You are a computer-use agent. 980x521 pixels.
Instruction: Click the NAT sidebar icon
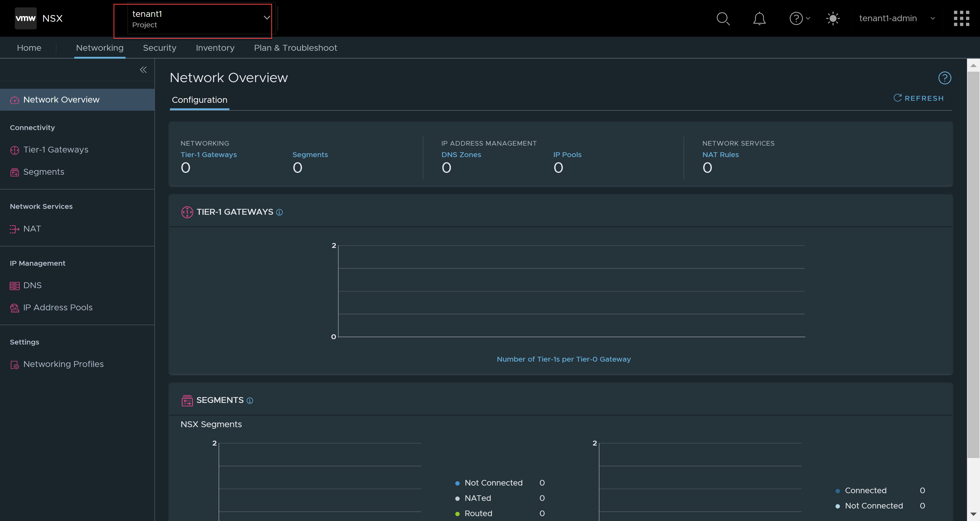point(15,229)
